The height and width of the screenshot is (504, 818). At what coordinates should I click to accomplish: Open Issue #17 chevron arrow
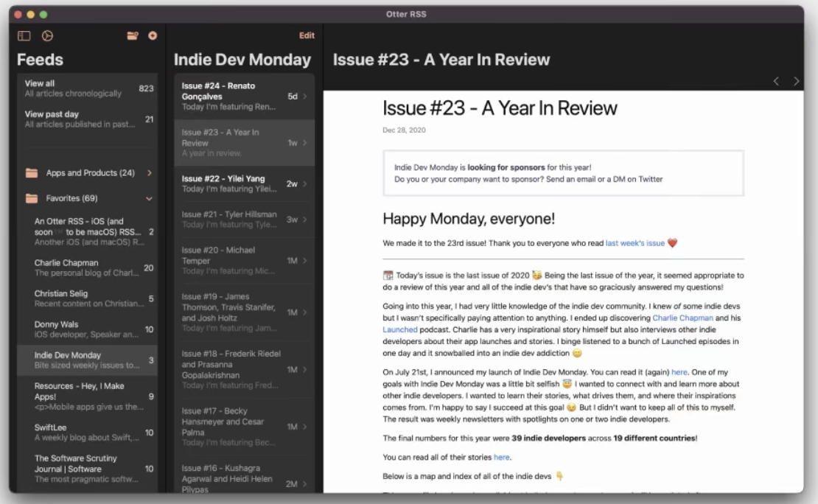coord(305,427)
